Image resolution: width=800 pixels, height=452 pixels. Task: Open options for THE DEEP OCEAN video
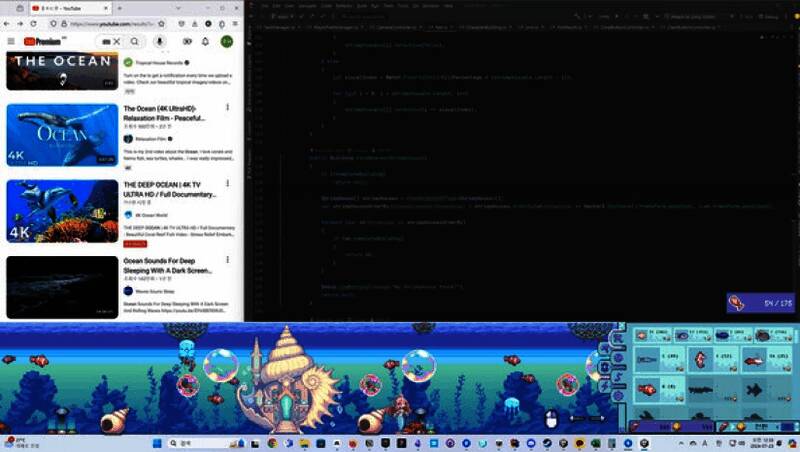[x=228, y=185]
